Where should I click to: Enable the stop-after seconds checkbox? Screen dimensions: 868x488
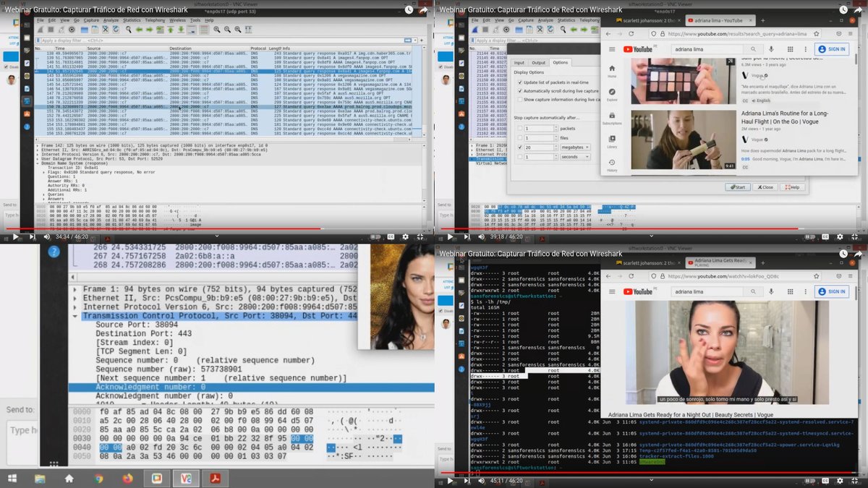coord(520,157)
